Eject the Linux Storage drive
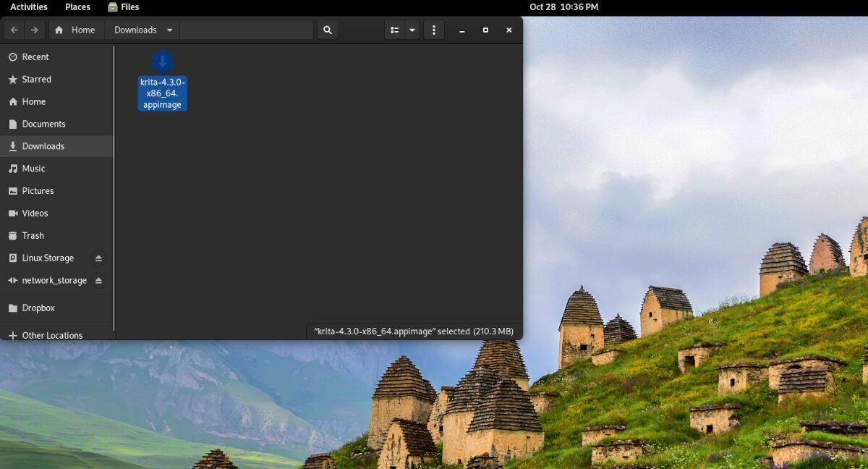Viewport: 868px width, 469px height. (98, 258)
